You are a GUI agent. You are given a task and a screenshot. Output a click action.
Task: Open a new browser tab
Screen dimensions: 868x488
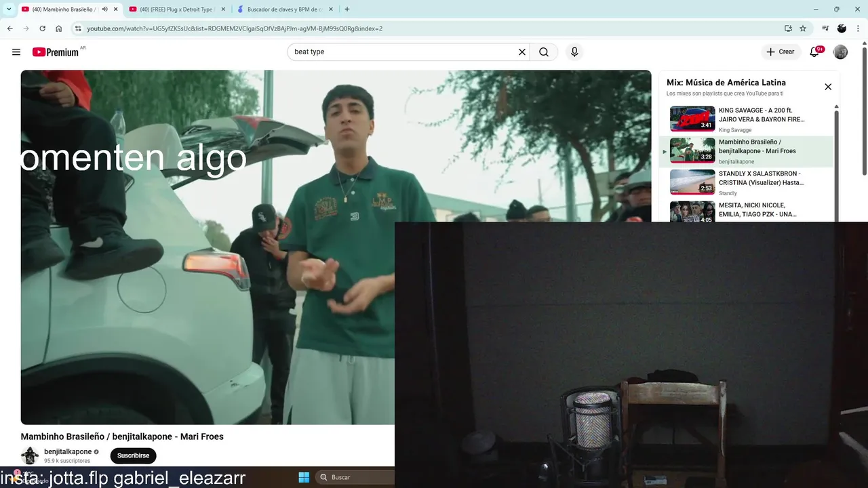(347, 9)
